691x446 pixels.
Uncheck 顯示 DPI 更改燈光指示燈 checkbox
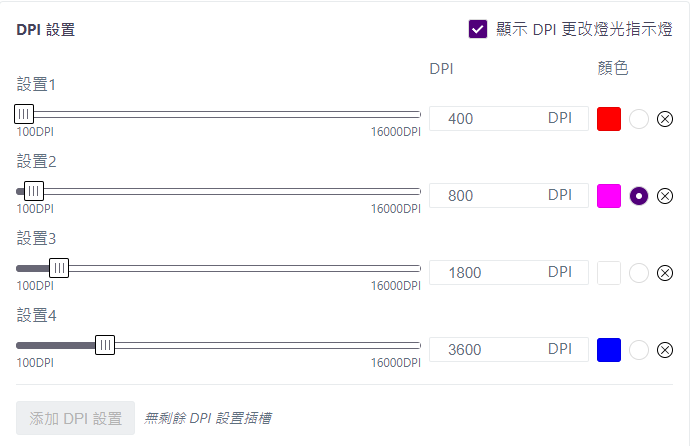coord(478,30)
